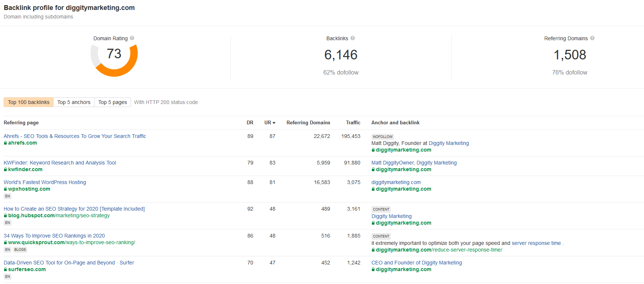Click the 91,880 traffic value
The height and width of the screenshot is (284, 644).
pos(352,163)
